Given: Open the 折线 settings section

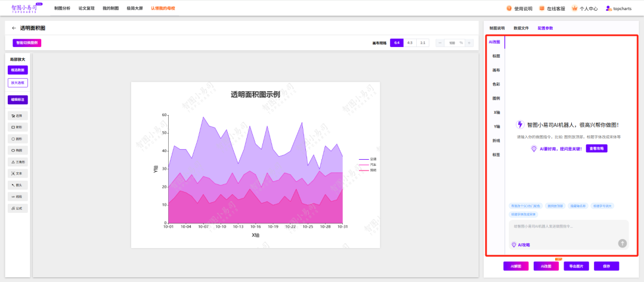Looking at the screenshot, I should click(496, 141).
